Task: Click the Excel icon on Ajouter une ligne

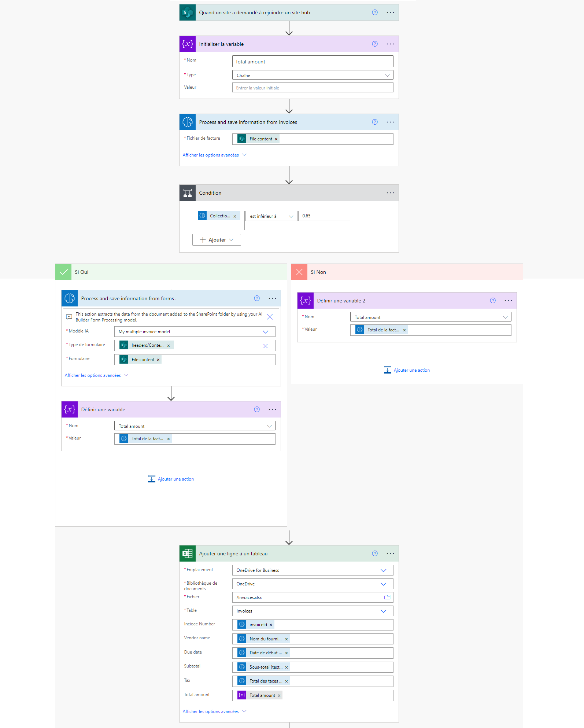Action: (188, 554)
